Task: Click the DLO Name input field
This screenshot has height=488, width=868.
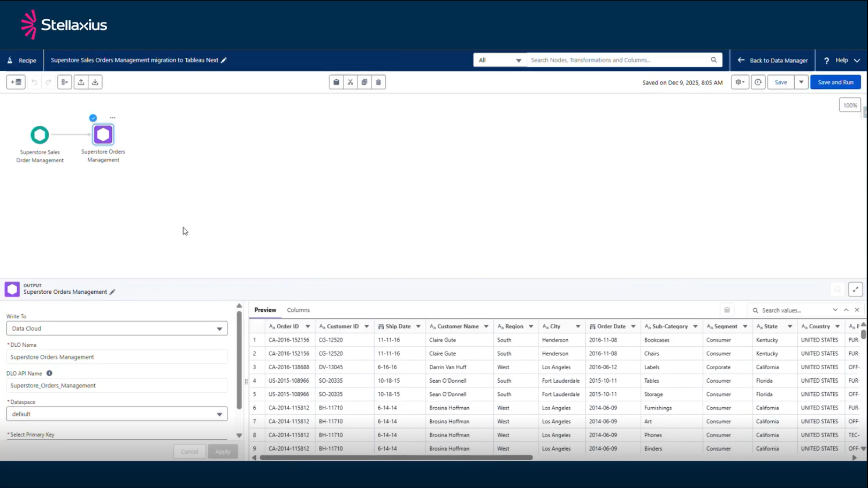Action: [x=117, y=357]
